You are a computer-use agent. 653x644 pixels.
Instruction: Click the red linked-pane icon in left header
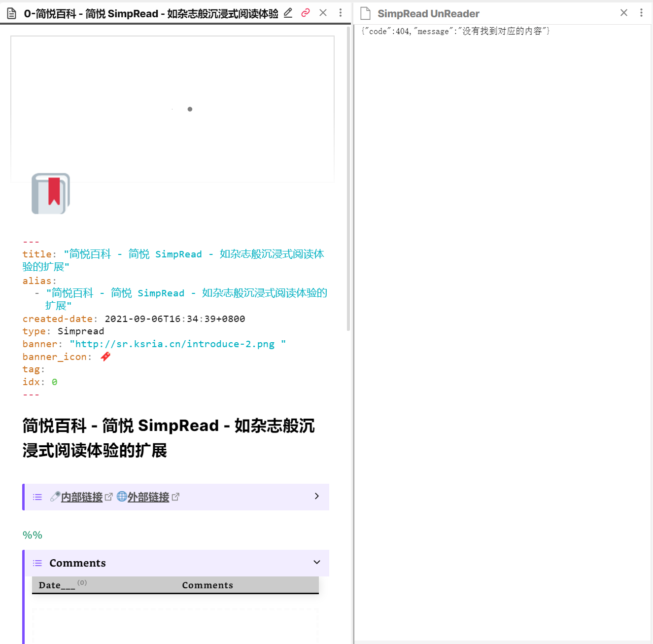click(306, 13)
